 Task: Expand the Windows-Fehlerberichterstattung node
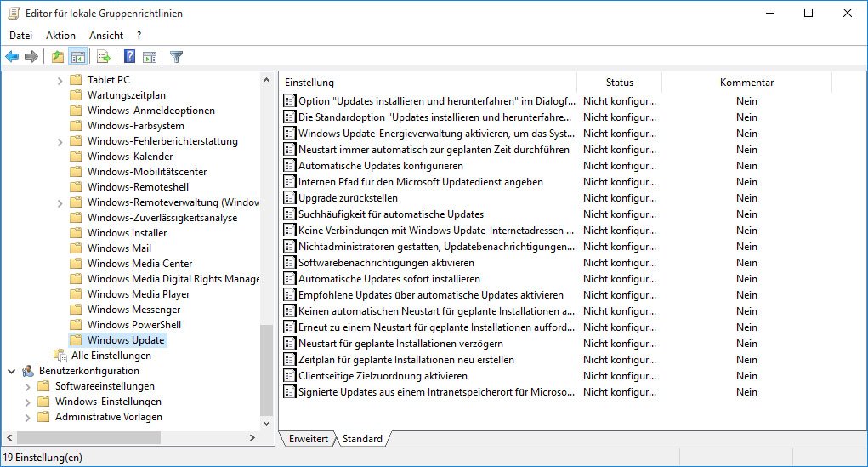(x=60, y=141)
